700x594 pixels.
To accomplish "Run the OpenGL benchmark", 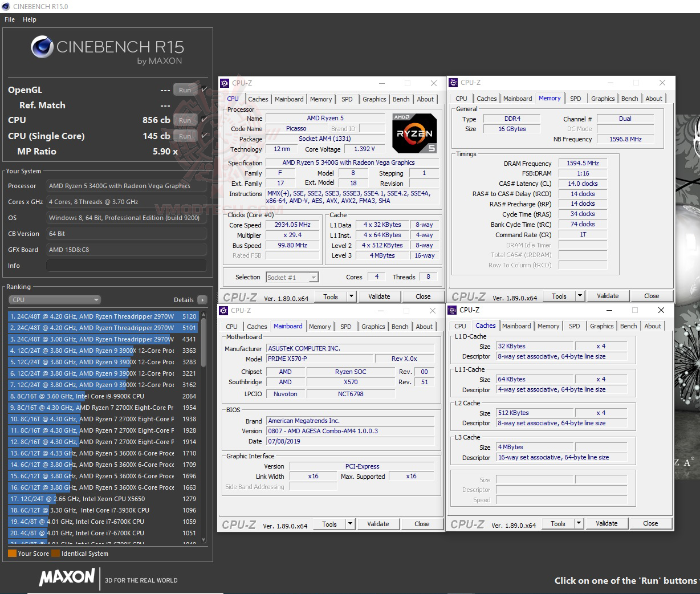I will click(x=185, y=89).
